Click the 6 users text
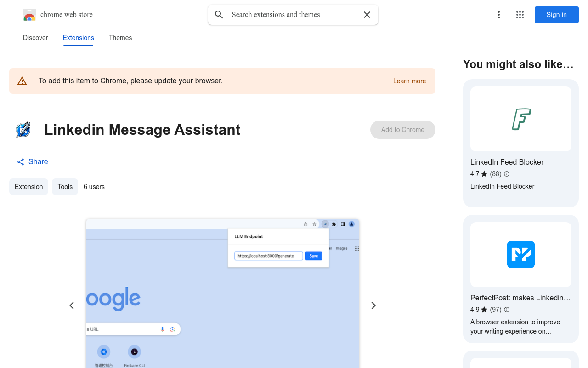Viewport: 588px width, 368px height. pos(94,187)
